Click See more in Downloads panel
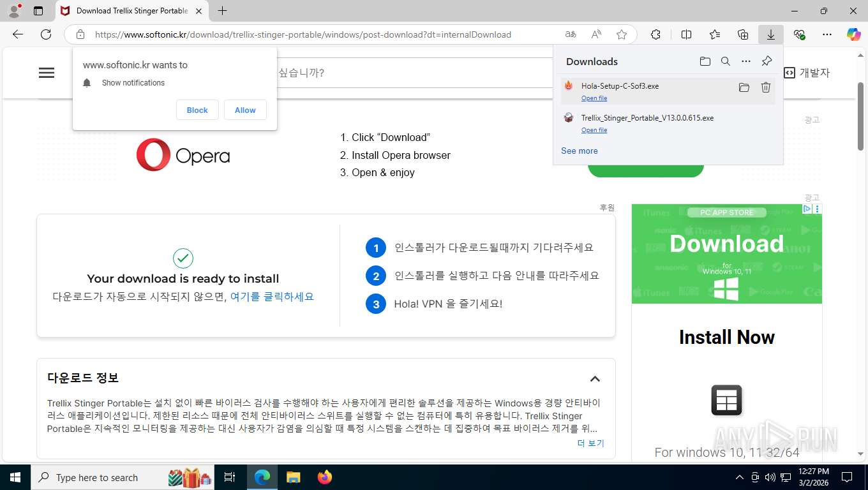868x490 pixels. coord(580,151)
